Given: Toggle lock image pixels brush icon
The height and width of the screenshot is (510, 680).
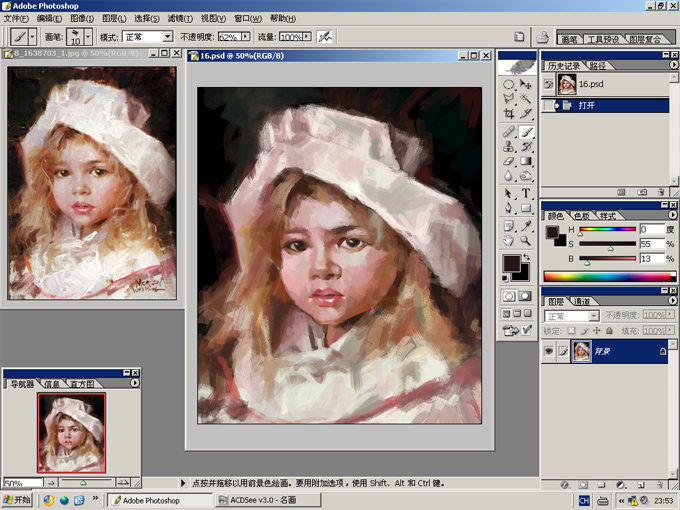Looking at the screenshot, I should click(584, 330).
